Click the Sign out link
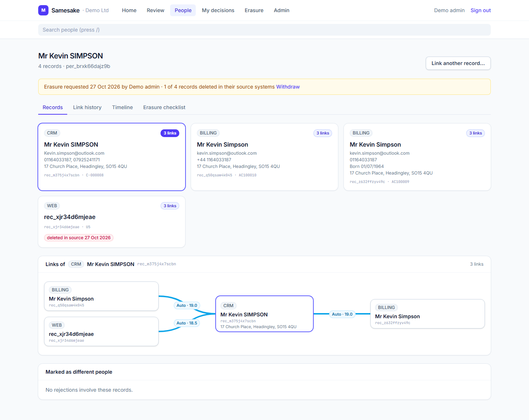Image resolution: width=529 pixels, height=420 pixels. [x=481, y=10]
